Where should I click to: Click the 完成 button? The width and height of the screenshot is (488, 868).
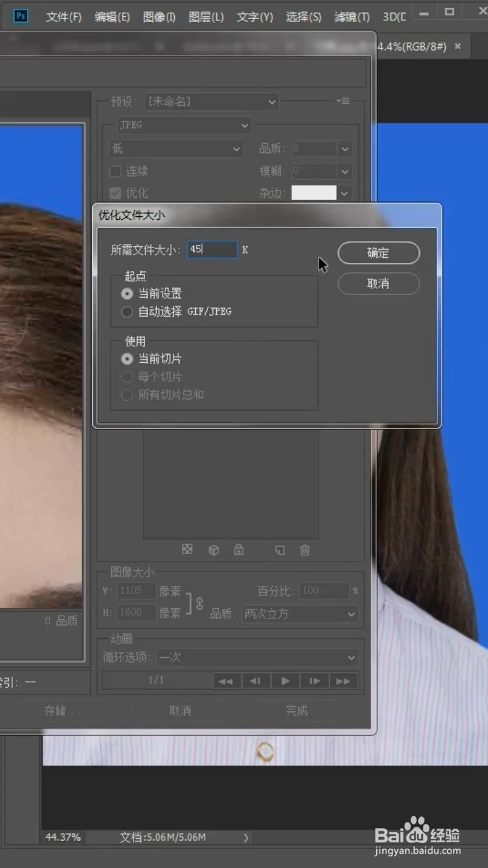click(x=297, y=711)
